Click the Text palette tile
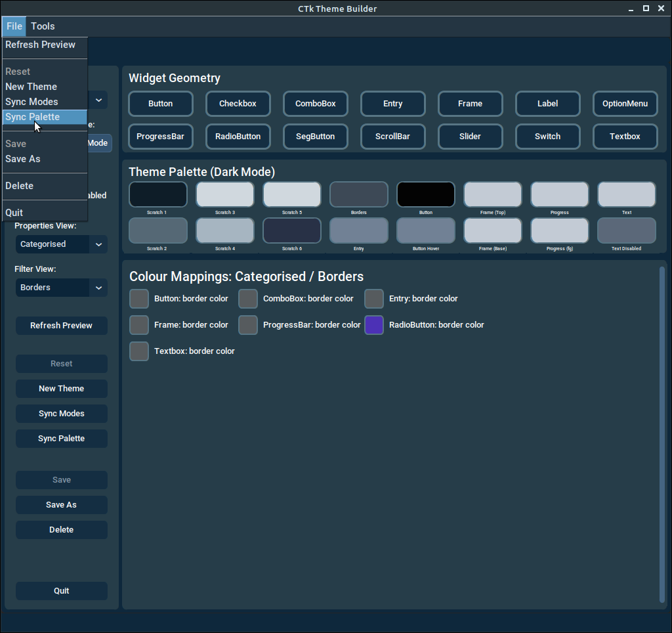672x633 pixels. (x=627, y=194)
